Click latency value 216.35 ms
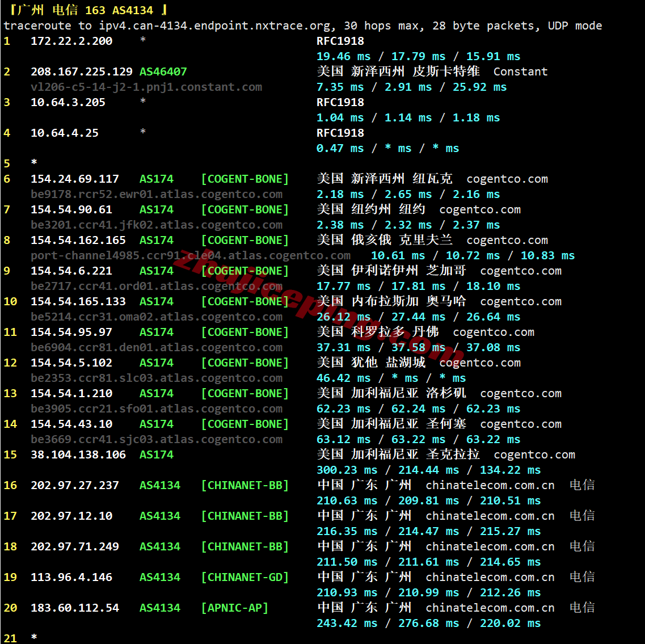645x644 pixels. (x=347, y=531)
